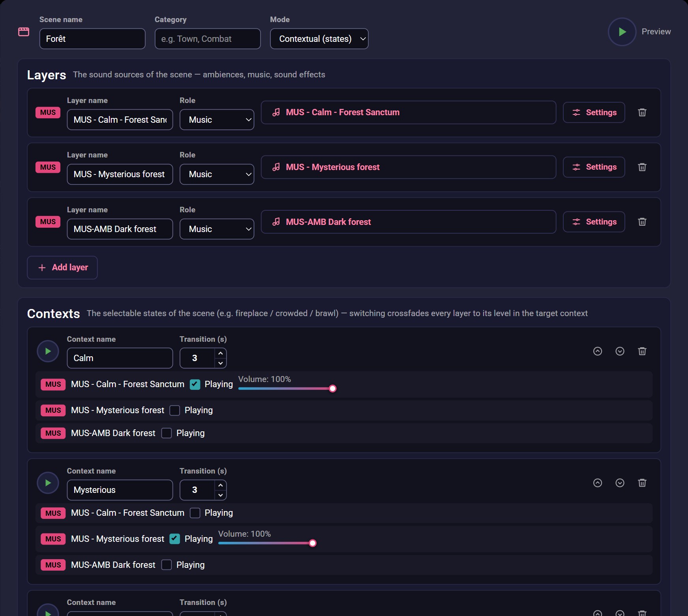
Task: Delete the MUS-AMB Dark forest layer
Action: 642,222
